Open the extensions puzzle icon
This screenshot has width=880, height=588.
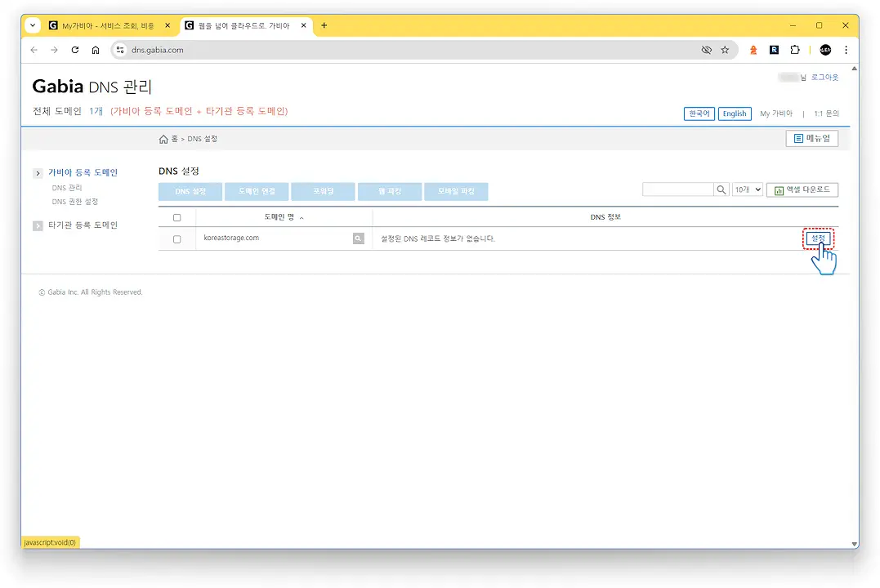coord(795,50)
